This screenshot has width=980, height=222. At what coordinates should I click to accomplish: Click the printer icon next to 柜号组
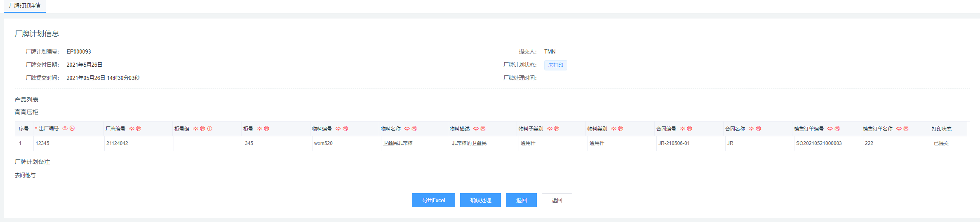[x=203, y=129]
